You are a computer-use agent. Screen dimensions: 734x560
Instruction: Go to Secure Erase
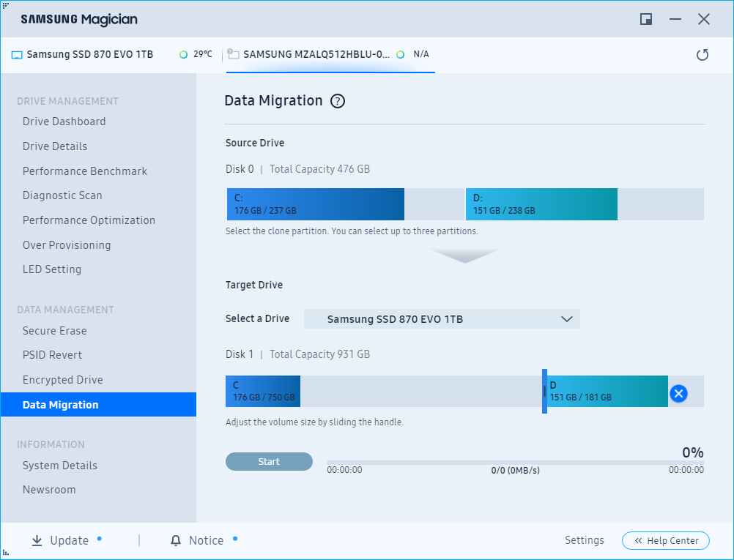coord(55,331)
